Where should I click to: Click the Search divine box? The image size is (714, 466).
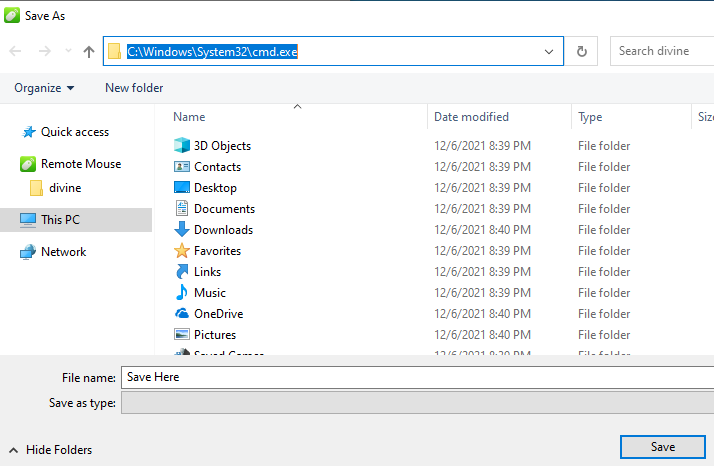(x=662, y=51)
